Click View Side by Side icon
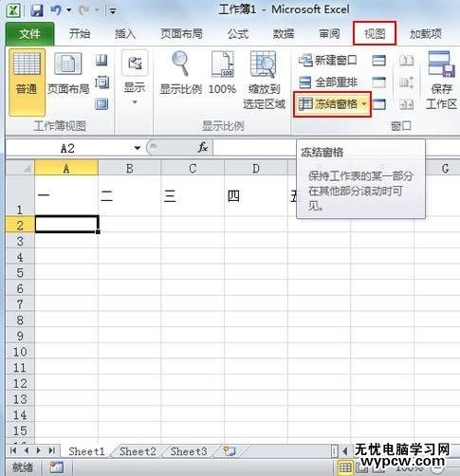Screen dimensions: 460x476 [406, 61]
